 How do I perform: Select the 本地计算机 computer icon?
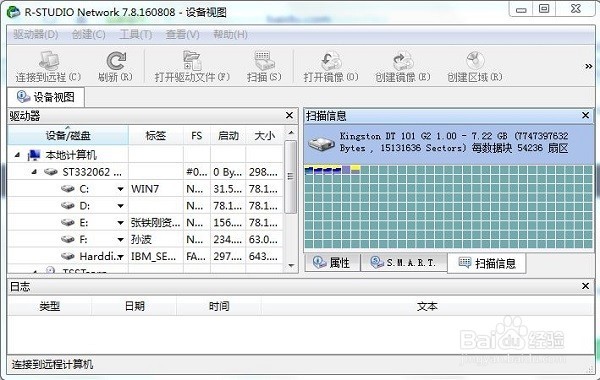coord(34,155)
